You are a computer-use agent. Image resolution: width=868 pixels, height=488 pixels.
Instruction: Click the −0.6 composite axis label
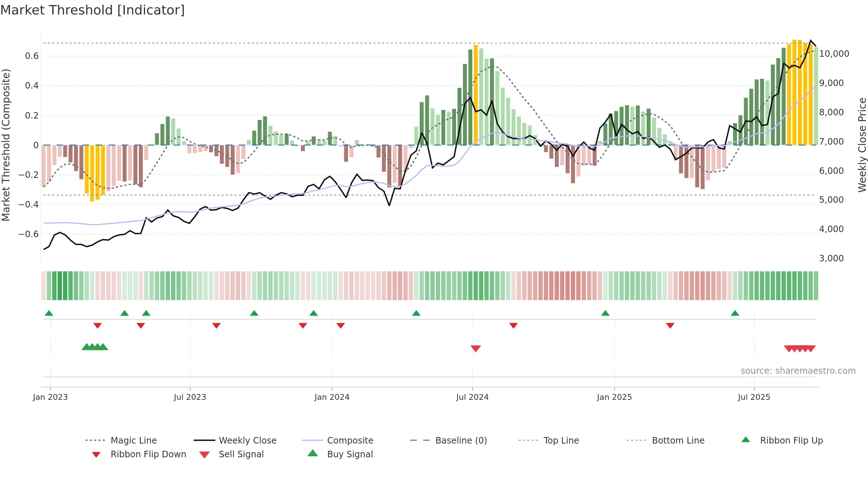pyautogui.click(x=29, y=234)
